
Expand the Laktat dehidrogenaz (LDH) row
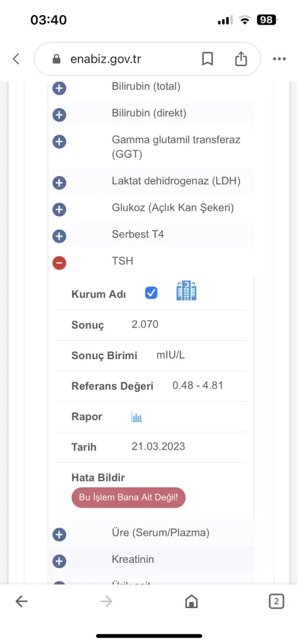(x=59, y=182)
